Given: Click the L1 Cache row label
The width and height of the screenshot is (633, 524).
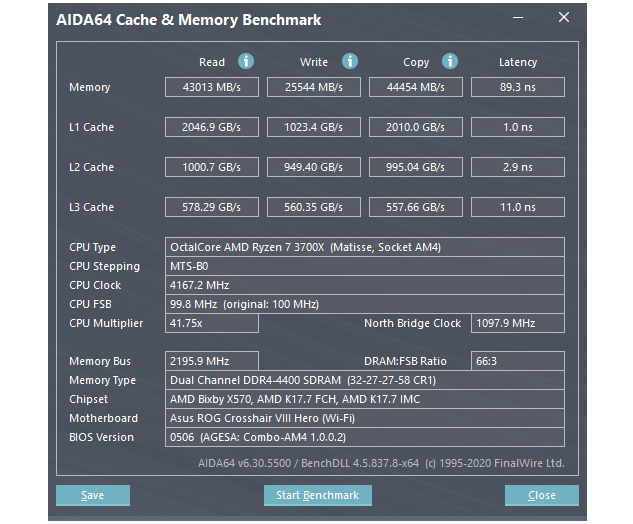Looking at the screenshot, I should (x=92, y=127).
